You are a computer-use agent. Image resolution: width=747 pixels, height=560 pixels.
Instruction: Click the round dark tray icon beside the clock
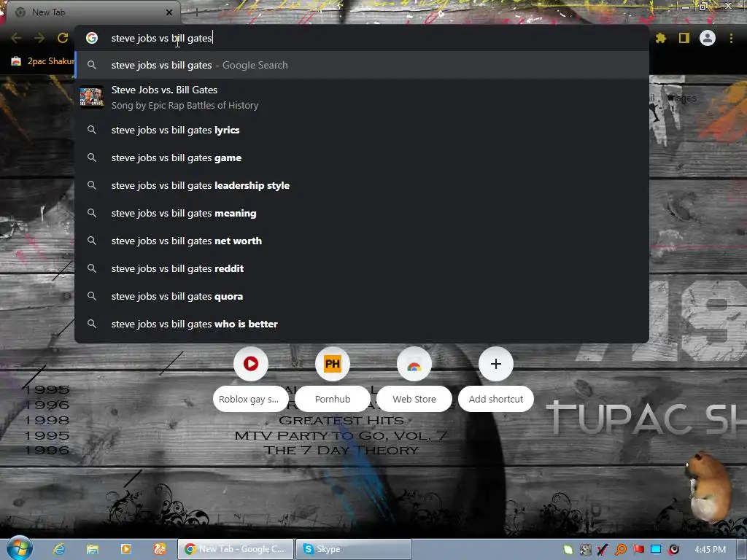pos(673,550)
